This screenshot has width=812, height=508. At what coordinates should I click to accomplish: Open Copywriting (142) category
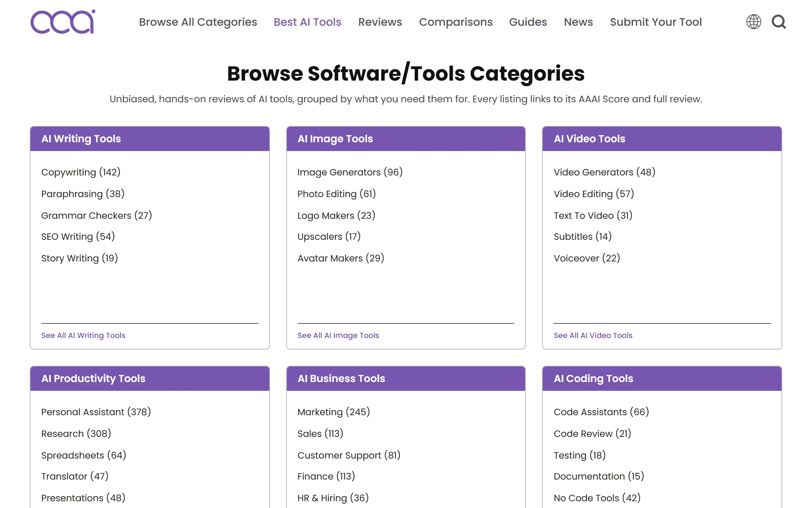81,172
